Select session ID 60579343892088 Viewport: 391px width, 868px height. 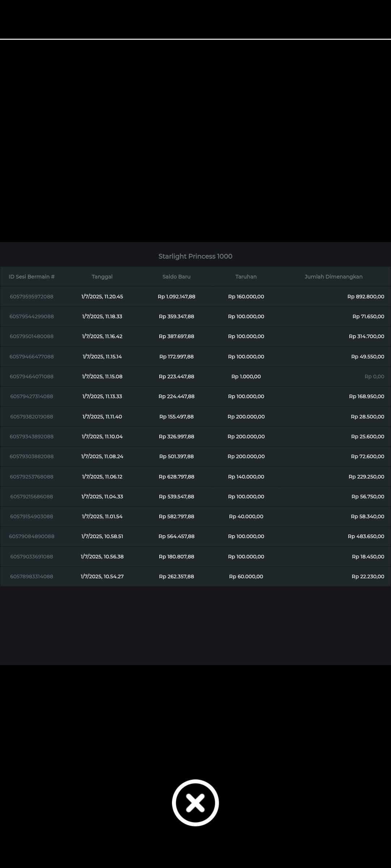31,437
